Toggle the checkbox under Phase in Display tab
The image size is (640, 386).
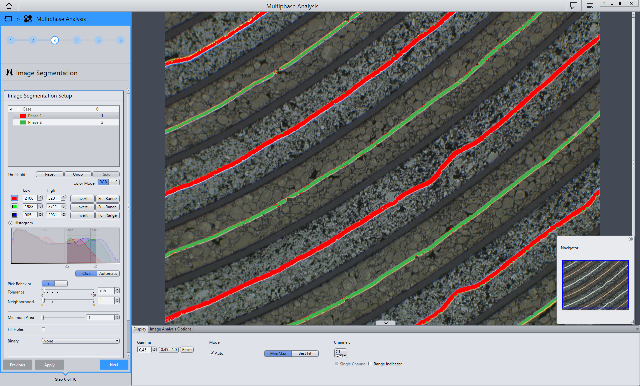(x=212, y=353)
